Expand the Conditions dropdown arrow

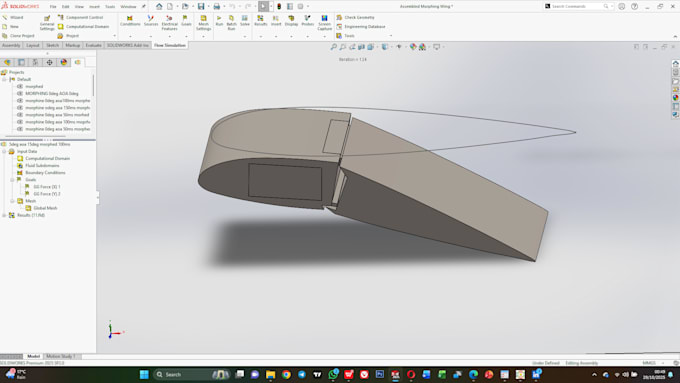(x=130, y=36)
